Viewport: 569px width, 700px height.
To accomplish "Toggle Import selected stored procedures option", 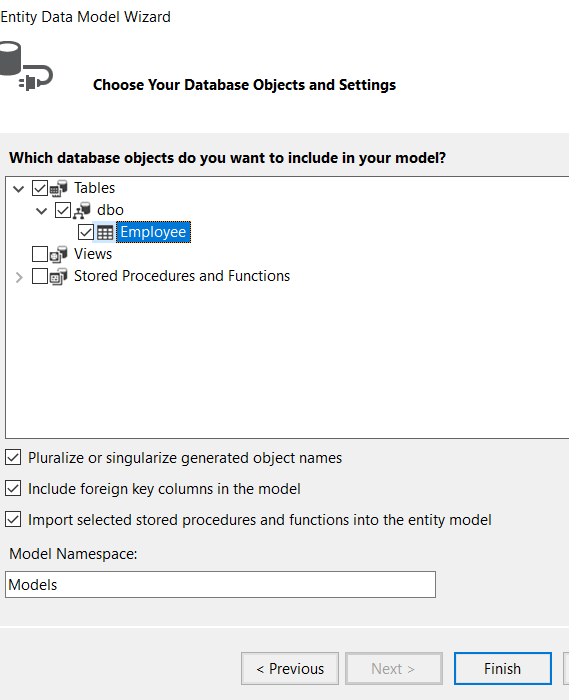I will pyautogui.click(x=13, y=520).
